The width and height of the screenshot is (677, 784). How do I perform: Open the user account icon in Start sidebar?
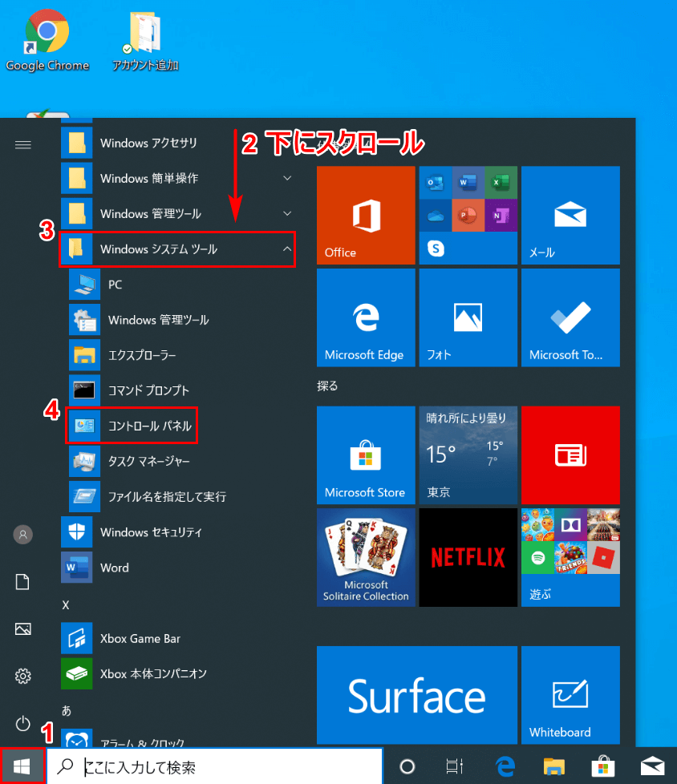23,535
